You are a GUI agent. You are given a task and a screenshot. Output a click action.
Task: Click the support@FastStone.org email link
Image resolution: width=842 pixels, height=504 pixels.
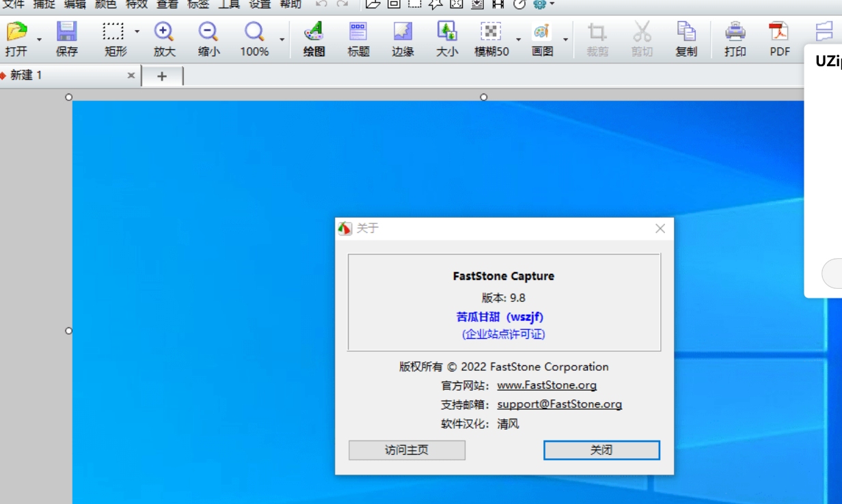click(x=560, y=404)
